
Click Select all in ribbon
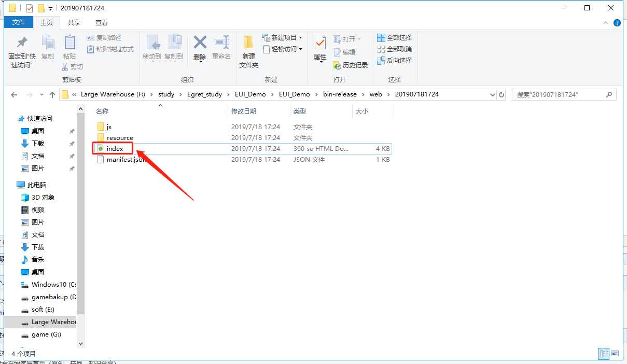[394, 38]
